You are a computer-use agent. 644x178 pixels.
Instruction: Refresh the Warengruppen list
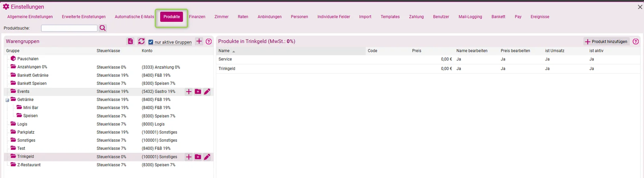click(x=141, y=41)
